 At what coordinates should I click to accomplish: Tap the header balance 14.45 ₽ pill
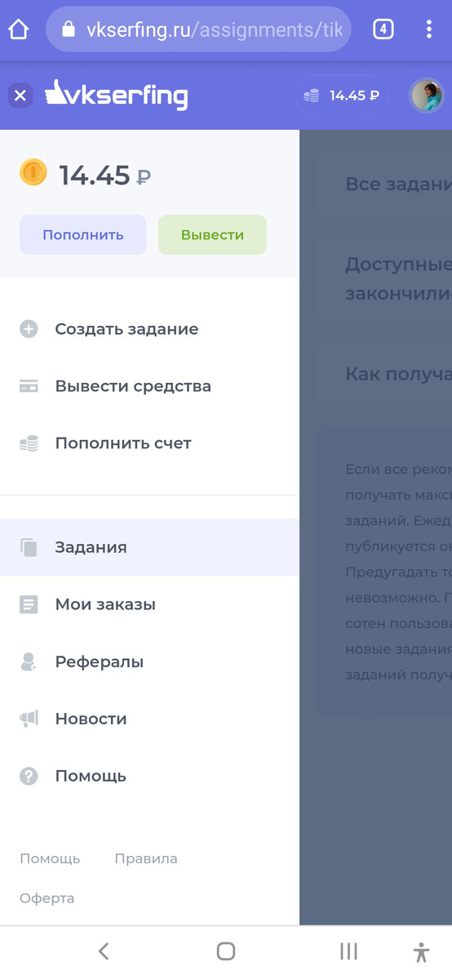(x=342, y=96)
